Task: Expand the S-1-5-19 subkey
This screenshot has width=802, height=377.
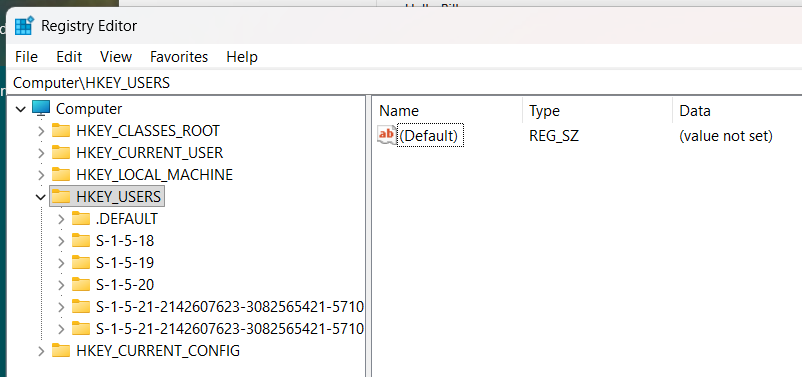Action: 61,263
